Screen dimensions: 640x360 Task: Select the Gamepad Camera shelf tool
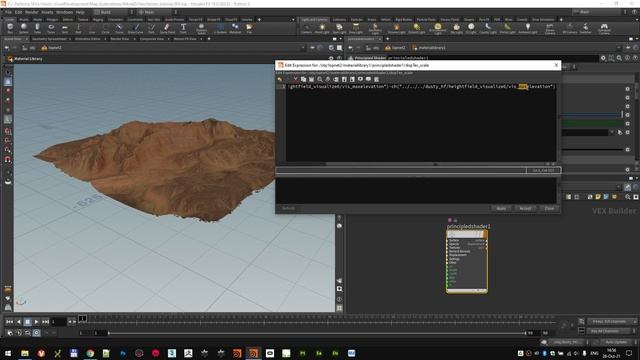(x=604, y=28)
